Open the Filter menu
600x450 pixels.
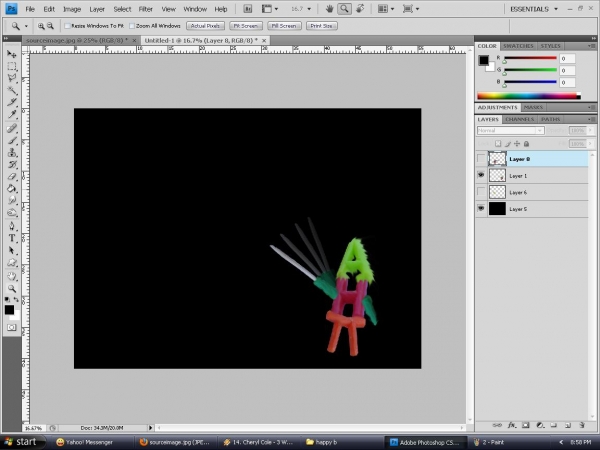click(145, 9)
